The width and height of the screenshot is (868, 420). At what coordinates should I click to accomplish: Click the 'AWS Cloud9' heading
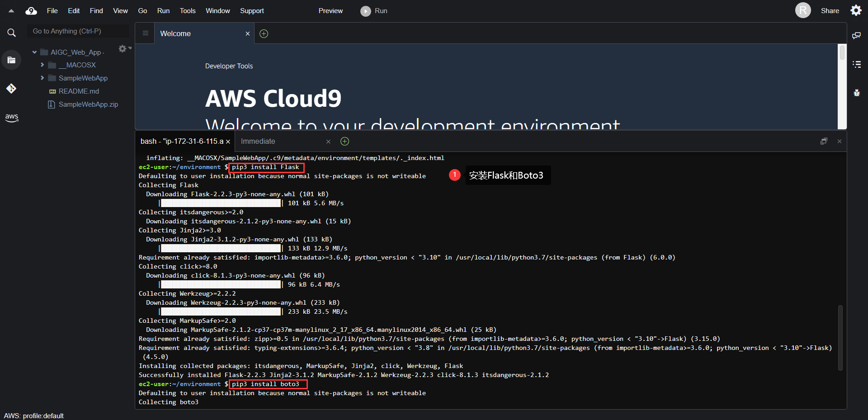coord(273,98)
